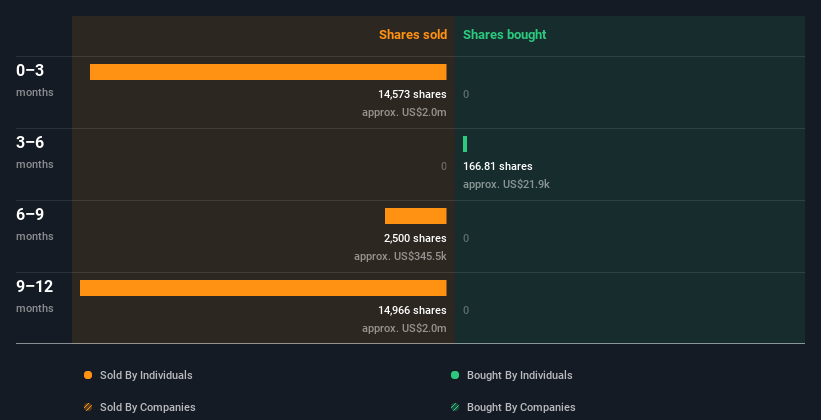Click the 166.81 shares value label
Viewport: 821px width, 420px height.
498,166
